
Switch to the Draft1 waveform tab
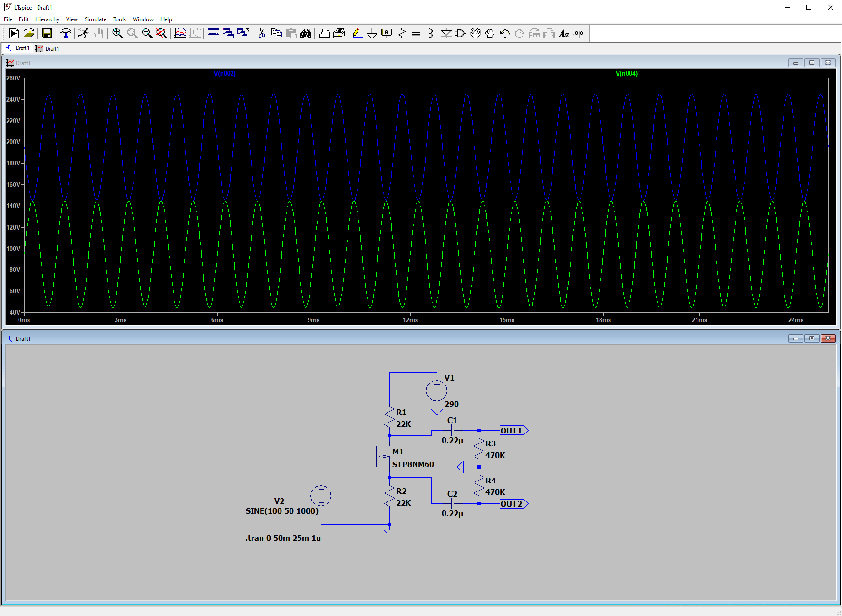coord(48,48)
